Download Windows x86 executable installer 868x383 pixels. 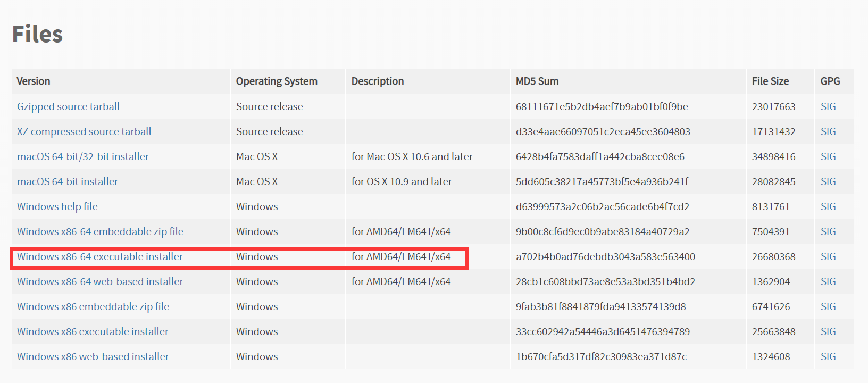point(93,331)
